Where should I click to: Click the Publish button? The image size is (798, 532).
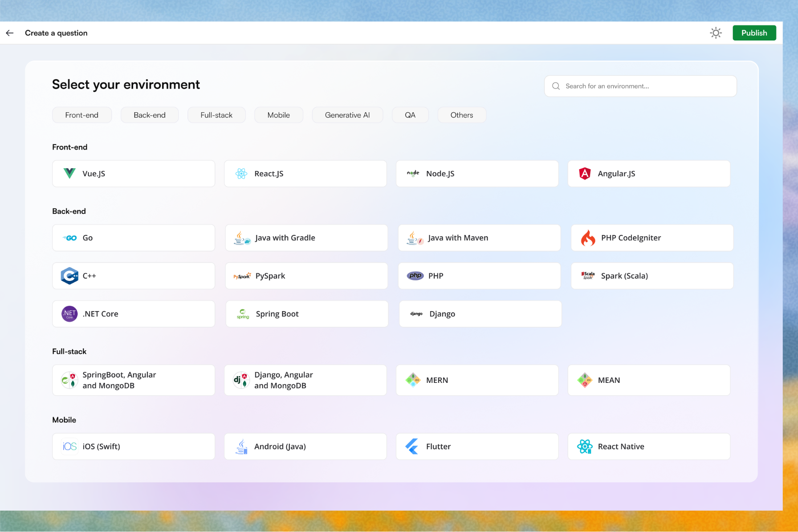tap(754, 33)
